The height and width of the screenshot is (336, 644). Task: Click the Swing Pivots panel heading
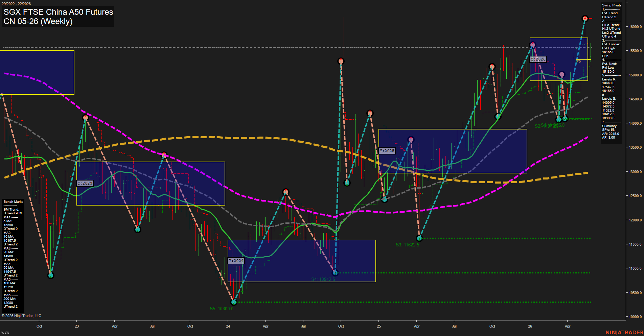click(x=612, y=5)
